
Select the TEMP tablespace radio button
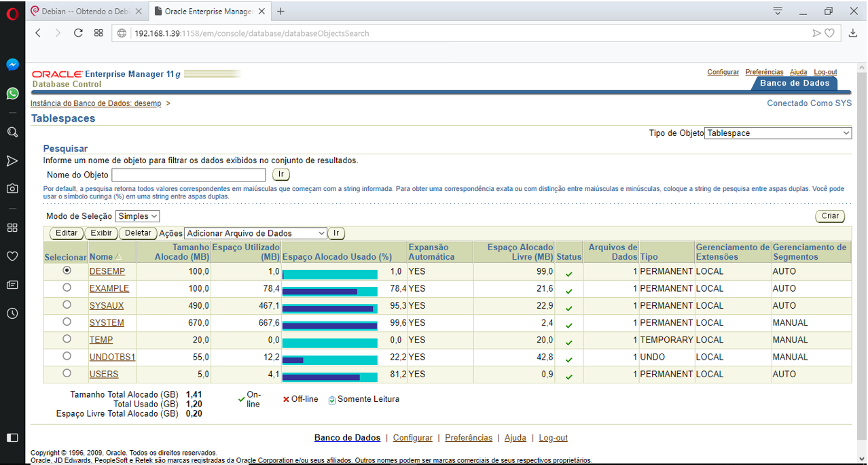[67, 339]
